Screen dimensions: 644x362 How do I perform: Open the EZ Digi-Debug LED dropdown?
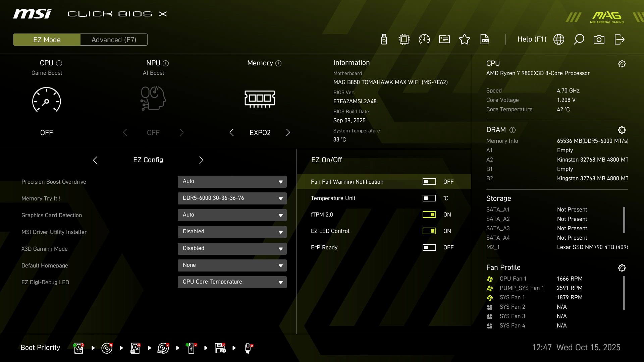click(x=232, y=282)
